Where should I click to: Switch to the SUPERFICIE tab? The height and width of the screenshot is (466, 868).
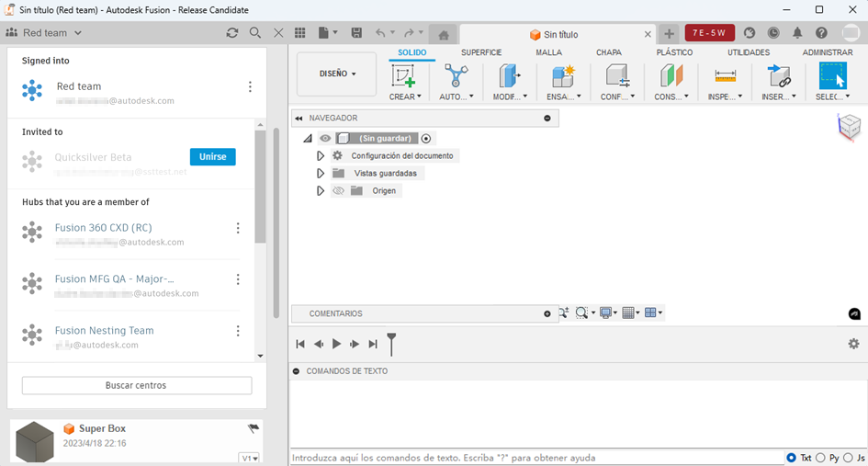(481, 52)
